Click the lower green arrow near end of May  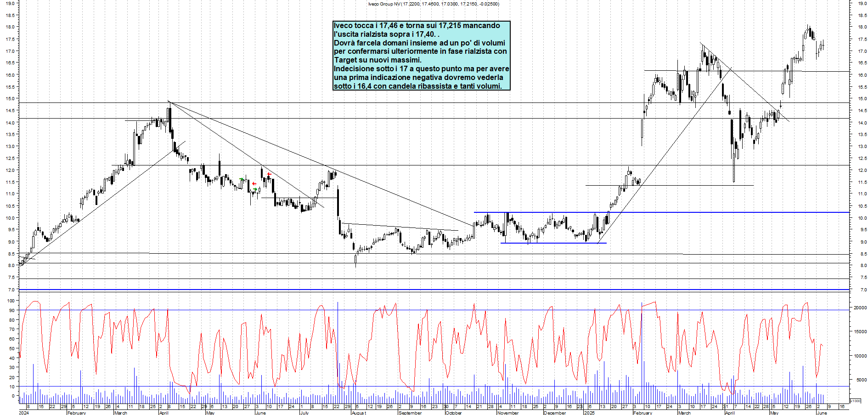tap(255, 189)
